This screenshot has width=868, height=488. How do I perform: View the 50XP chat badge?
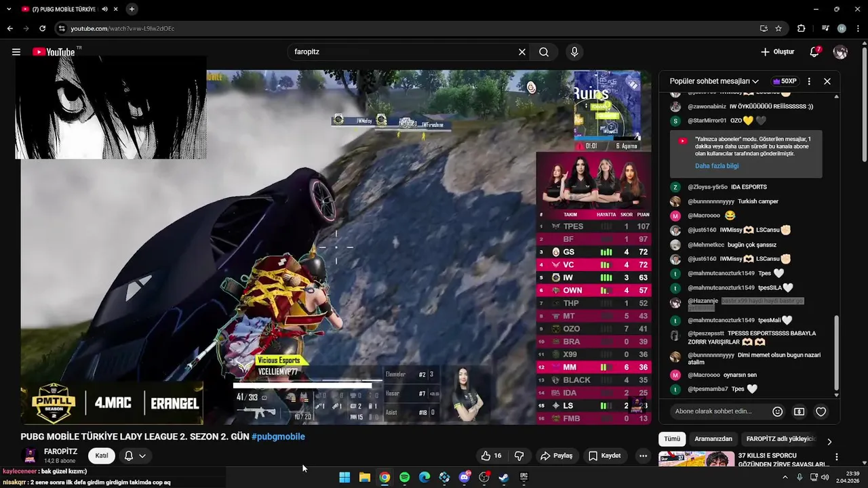click(x=785, y=81)
